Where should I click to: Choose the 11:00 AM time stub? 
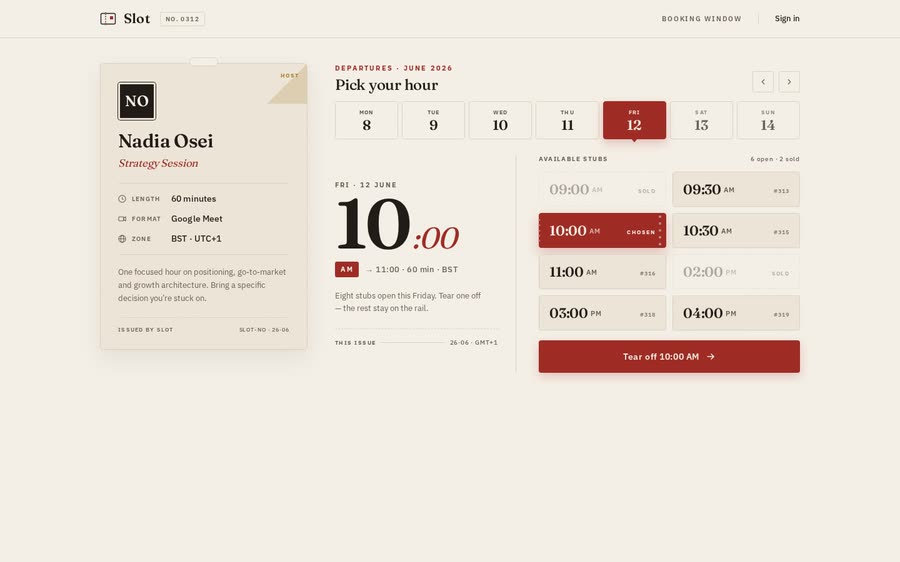[602, 272]
